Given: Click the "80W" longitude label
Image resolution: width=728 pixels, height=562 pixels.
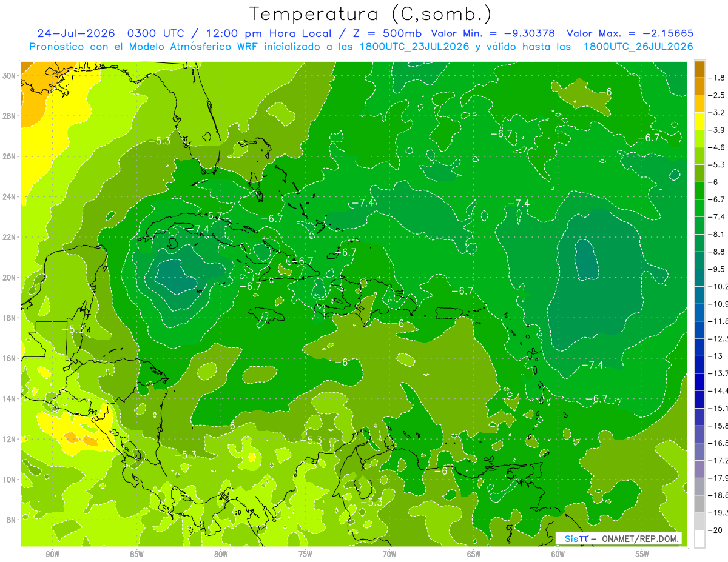Looking at the screenshot, I should tap(221, 554).
